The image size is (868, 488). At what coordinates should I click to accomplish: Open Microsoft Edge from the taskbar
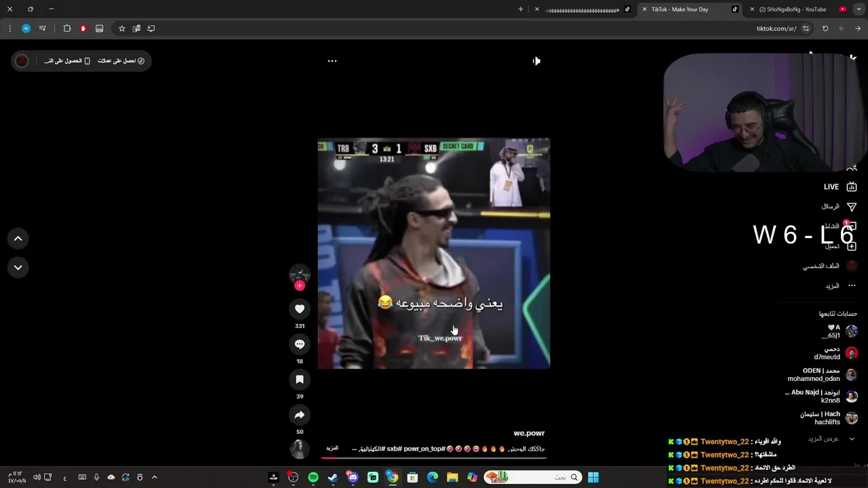[433, 477]
